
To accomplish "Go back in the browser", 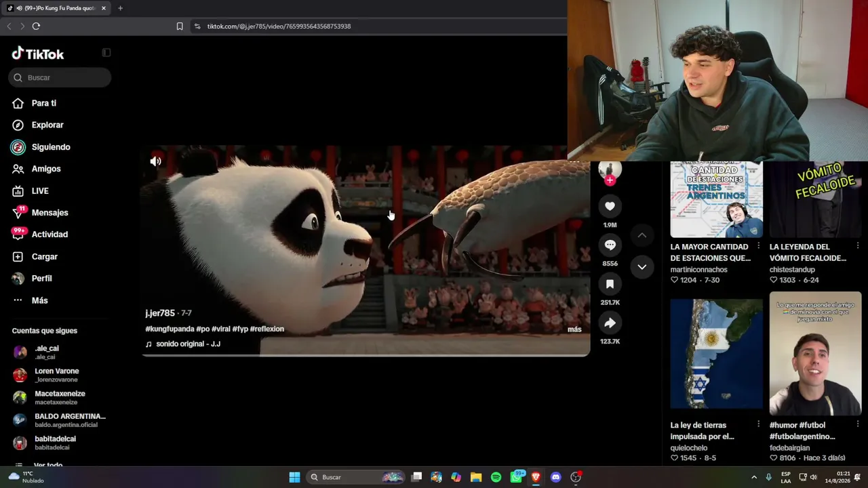I will pyautogui.click(x=9, y=26).
